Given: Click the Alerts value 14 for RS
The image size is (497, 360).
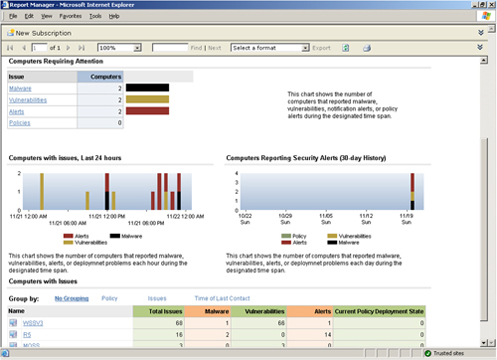Looking at the screenshot, I should (327, 334).
